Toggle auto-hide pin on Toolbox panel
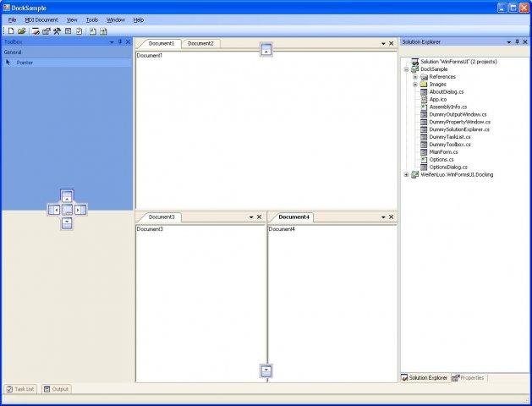The width and height of the screenshot is (532, 406). (x=120, y=41)
